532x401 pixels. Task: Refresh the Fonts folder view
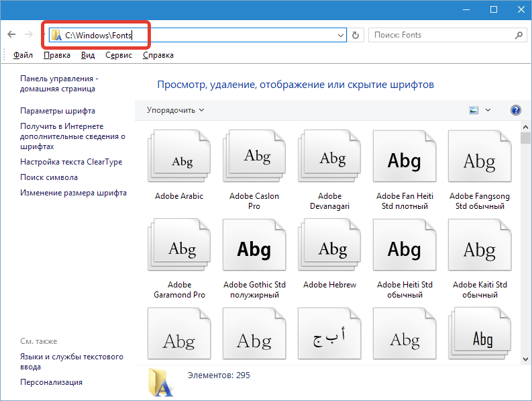coord(356,35)
